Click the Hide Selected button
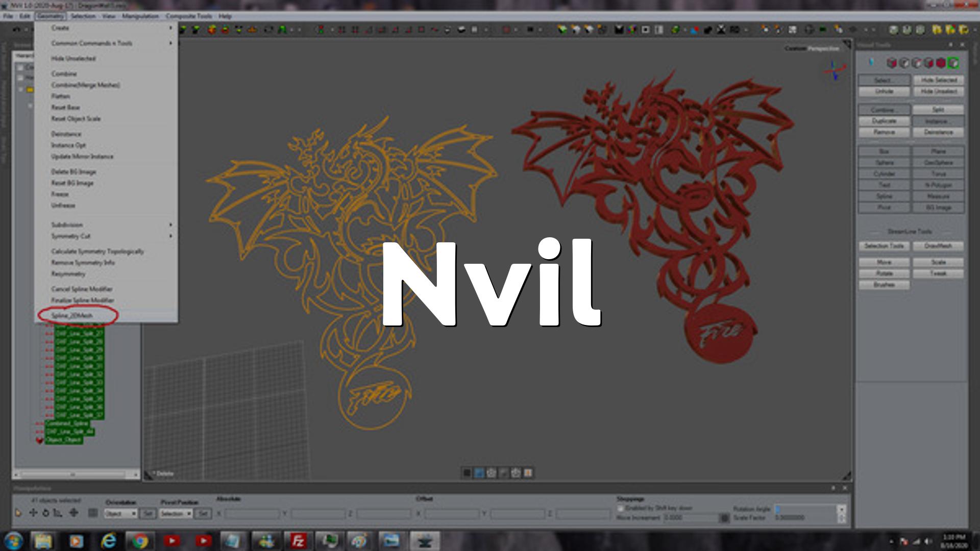Screen dimensions: 980x551 pos(939,80)
